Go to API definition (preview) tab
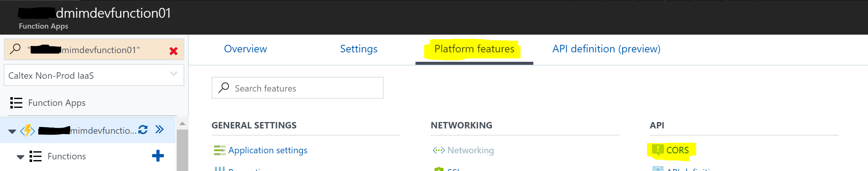This screenshot has height=171, width=868. pyautogui.click(x=606, y=49)
